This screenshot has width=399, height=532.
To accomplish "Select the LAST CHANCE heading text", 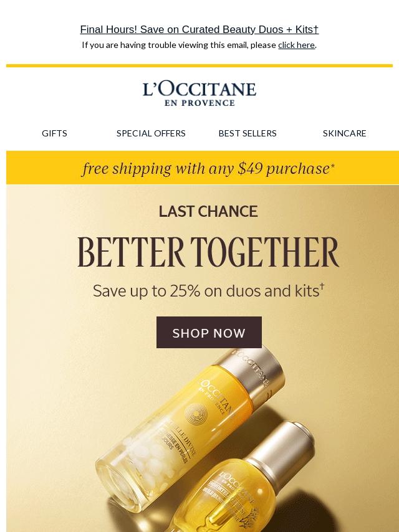I will point(208,211).
